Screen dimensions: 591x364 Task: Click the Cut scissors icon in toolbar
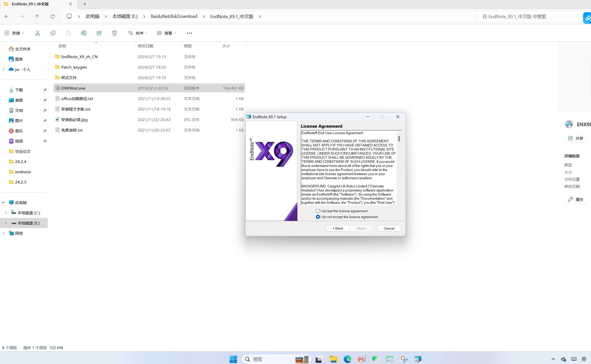38,33
